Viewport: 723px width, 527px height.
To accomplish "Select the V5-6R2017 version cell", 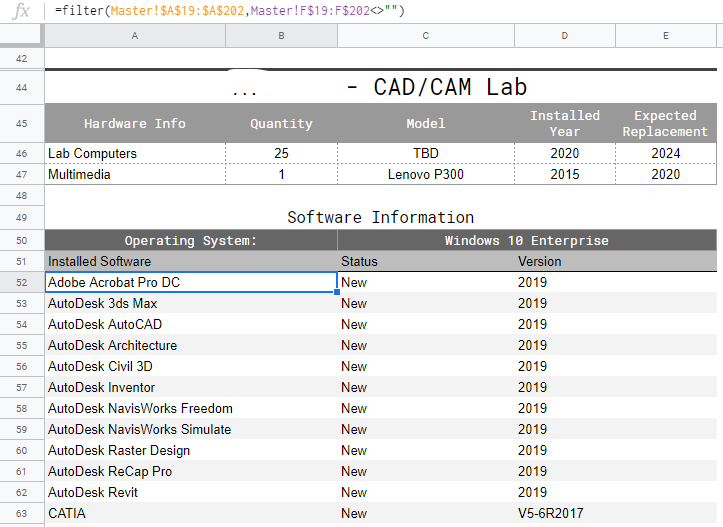I will click(x=616, y=513).
